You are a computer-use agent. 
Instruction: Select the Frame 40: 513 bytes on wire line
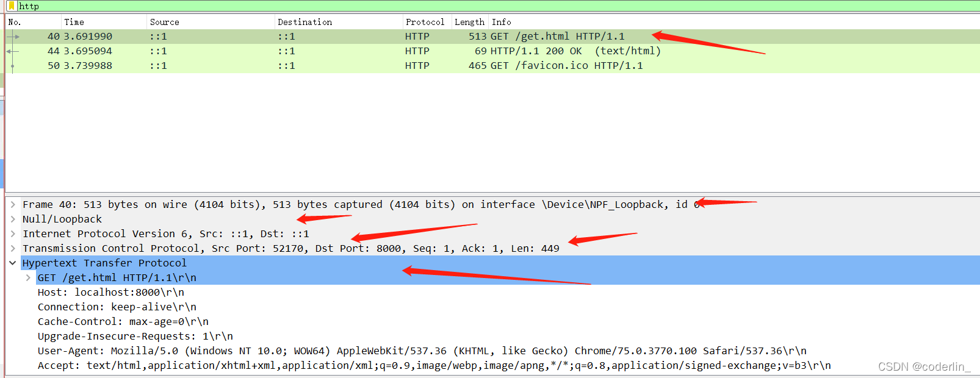point(361,205)
